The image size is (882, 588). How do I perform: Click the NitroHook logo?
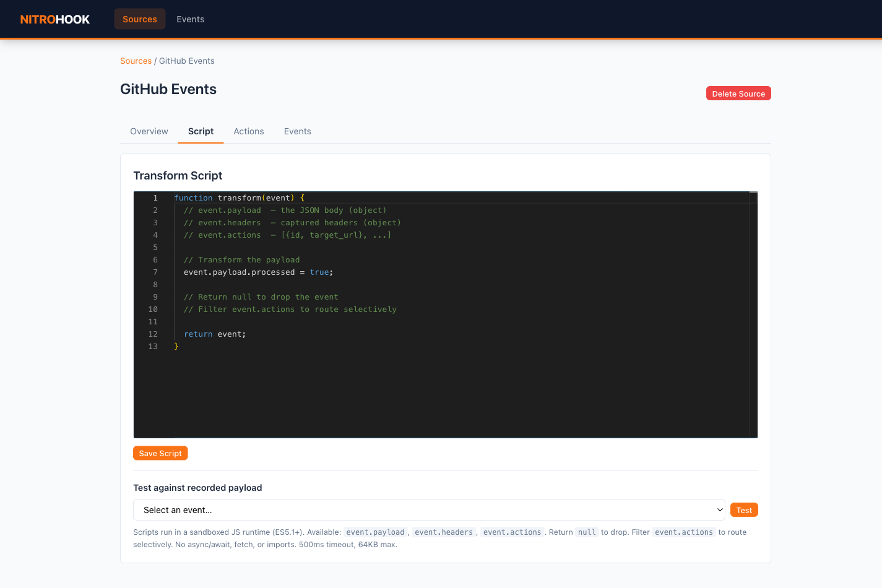[x=54, y=19]
